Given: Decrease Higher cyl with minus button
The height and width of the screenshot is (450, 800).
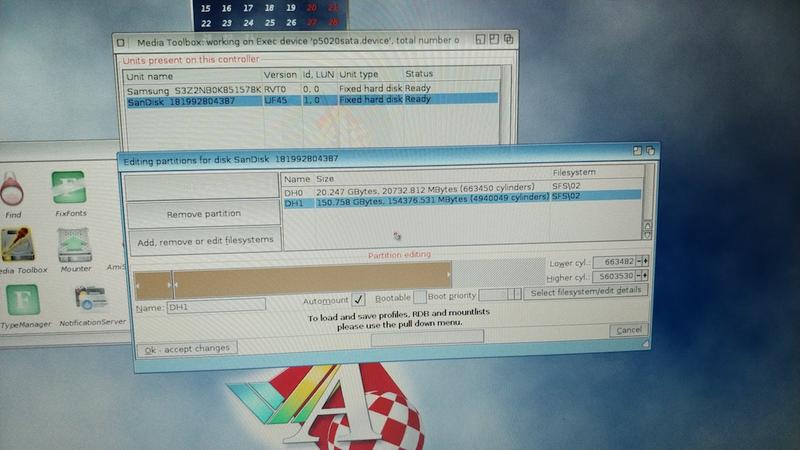Looking at the screenshot, I should (638, 276).
